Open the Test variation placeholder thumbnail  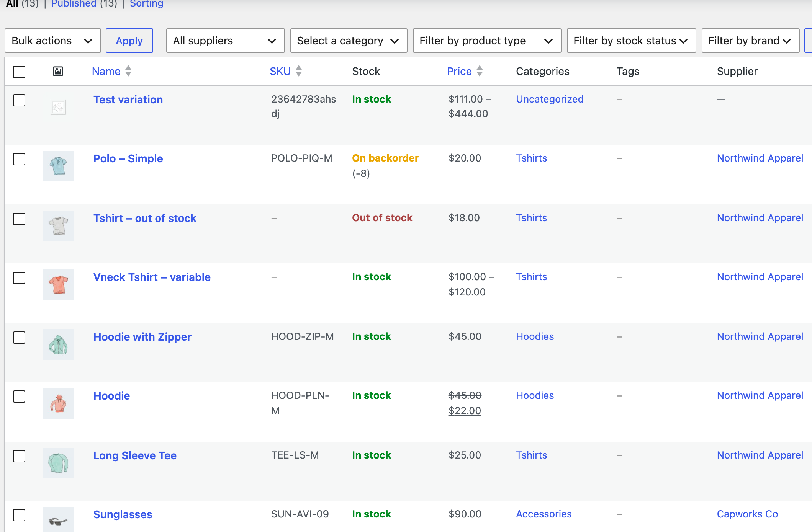click(x=58, y=107)
